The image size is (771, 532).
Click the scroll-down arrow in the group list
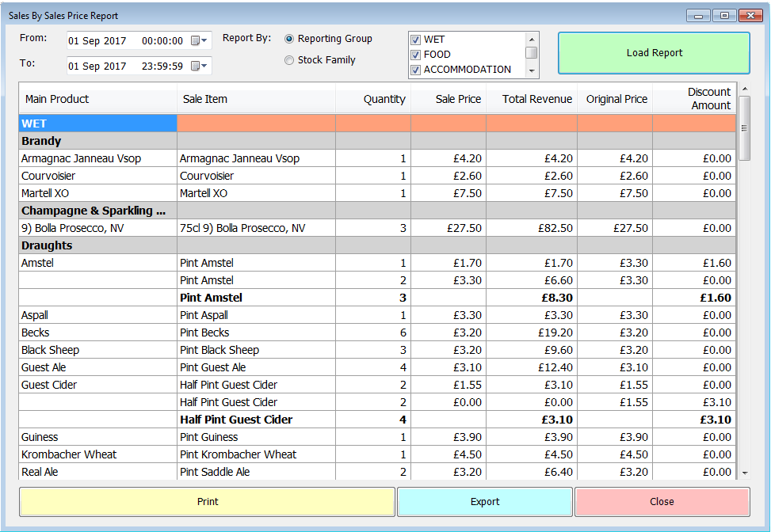pyautogui.click(x=532, y=69)
